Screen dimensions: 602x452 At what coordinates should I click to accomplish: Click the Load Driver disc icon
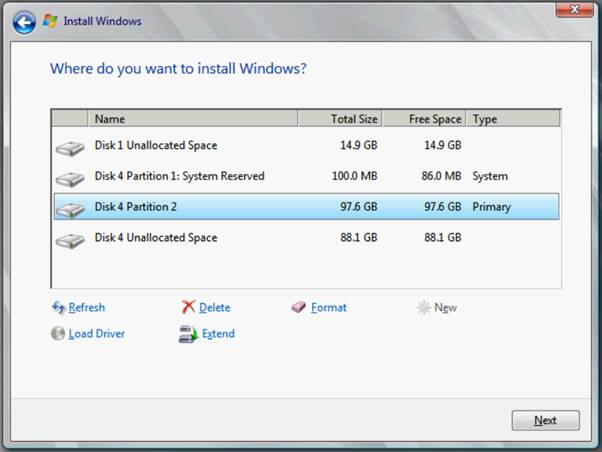pyautogui.click(x=58, y=334)
